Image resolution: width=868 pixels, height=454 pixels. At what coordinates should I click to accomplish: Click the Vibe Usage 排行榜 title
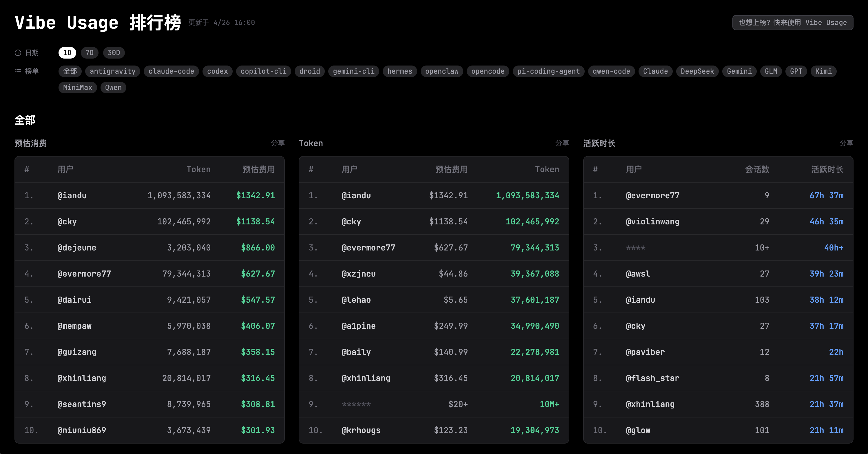[x=98, y=23]
